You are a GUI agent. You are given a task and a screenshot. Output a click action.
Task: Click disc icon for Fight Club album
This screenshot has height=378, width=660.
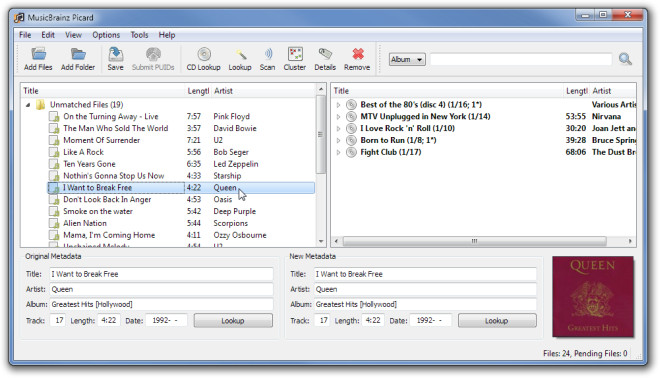click(351, 152)
